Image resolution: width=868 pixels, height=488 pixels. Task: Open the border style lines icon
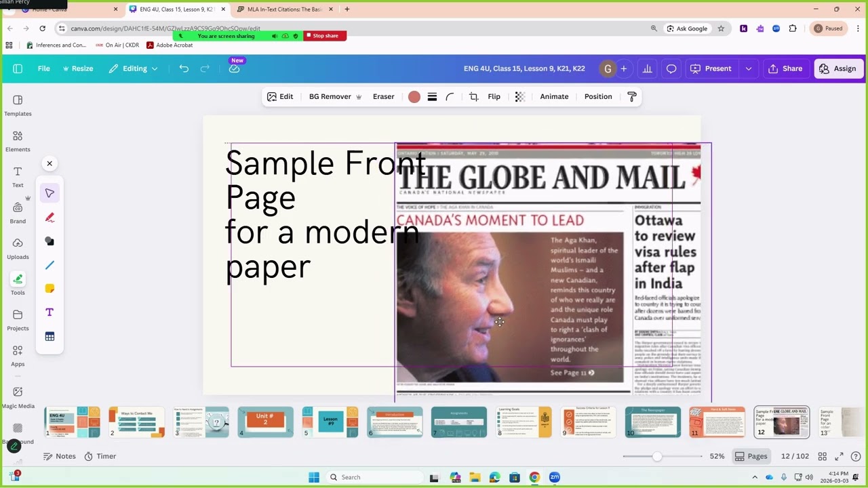coord(432,97)
